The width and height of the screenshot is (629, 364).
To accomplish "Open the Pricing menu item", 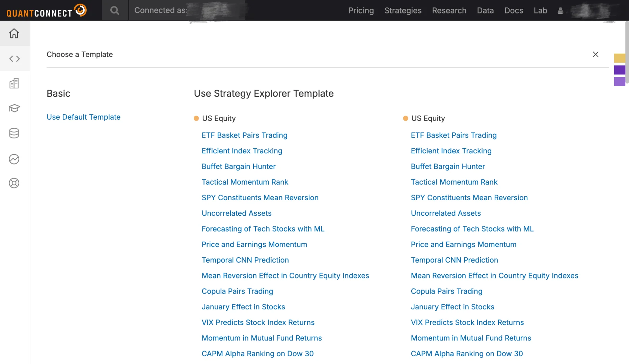I will click(x=361, y=10).
